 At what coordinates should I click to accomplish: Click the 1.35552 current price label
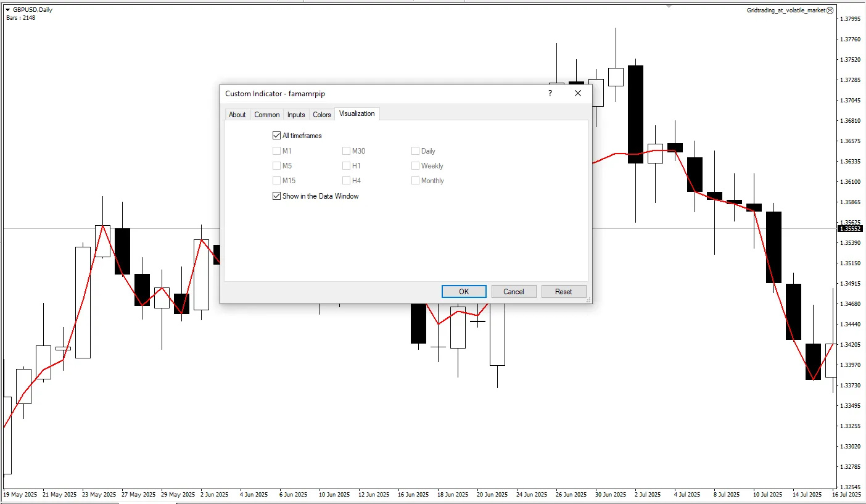point(850,229)
